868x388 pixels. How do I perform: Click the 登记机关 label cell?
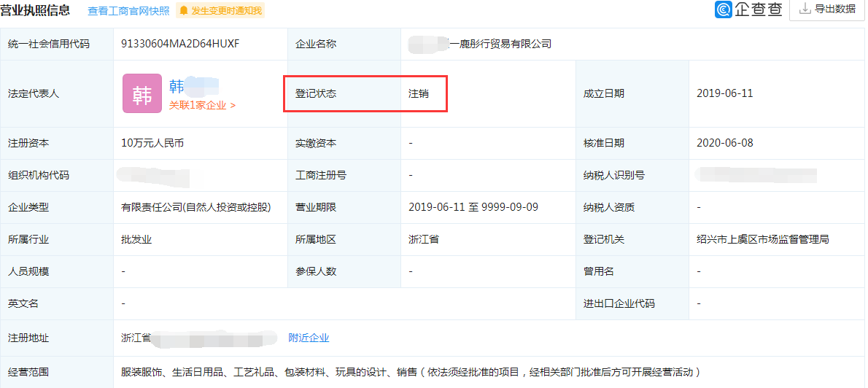[x=632, y=240]
